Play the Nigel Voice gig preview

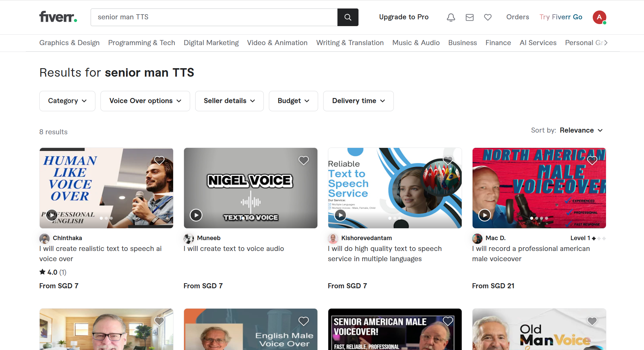click(196, 215)
